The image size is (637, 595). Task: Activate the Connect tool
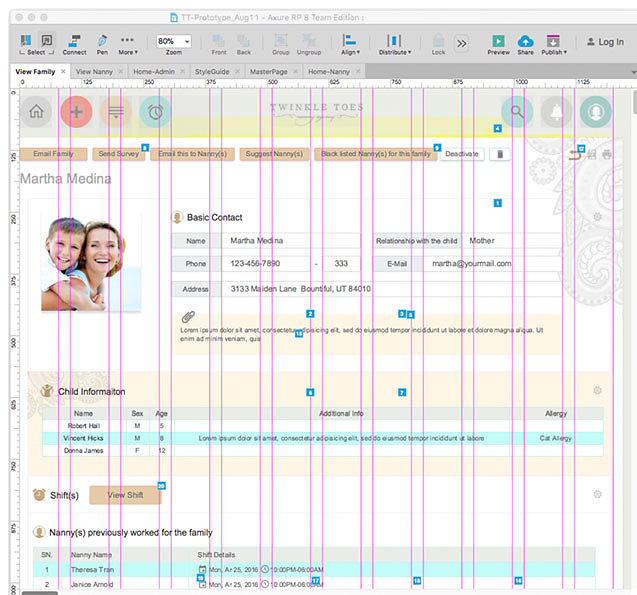click(74, 44)
